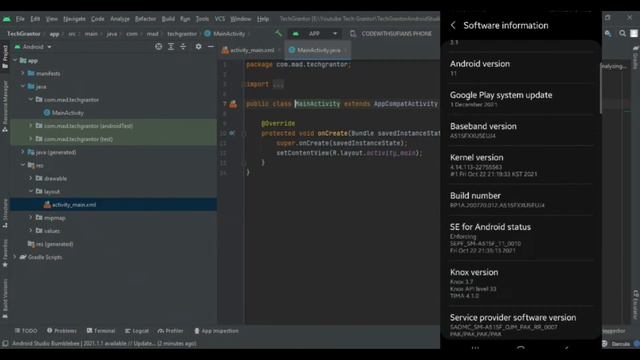
Task: Expand the folded import statement
Action: tap(278, 84)
